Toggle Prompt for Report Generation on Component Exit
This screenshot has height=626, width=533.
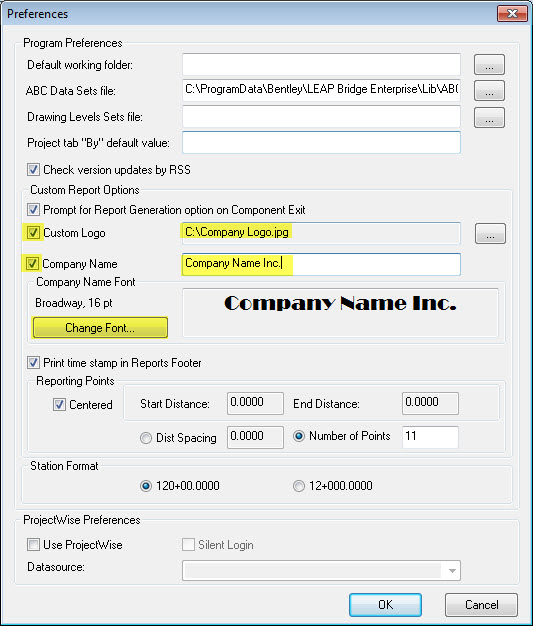(x=33, y=210)
